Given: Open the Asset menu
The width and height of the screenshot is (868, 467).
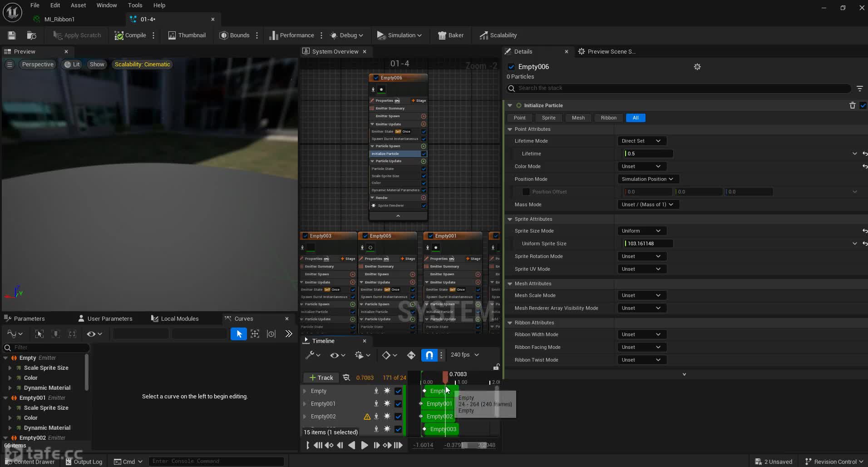Looking at the screenshot, I should click(78, 5).
